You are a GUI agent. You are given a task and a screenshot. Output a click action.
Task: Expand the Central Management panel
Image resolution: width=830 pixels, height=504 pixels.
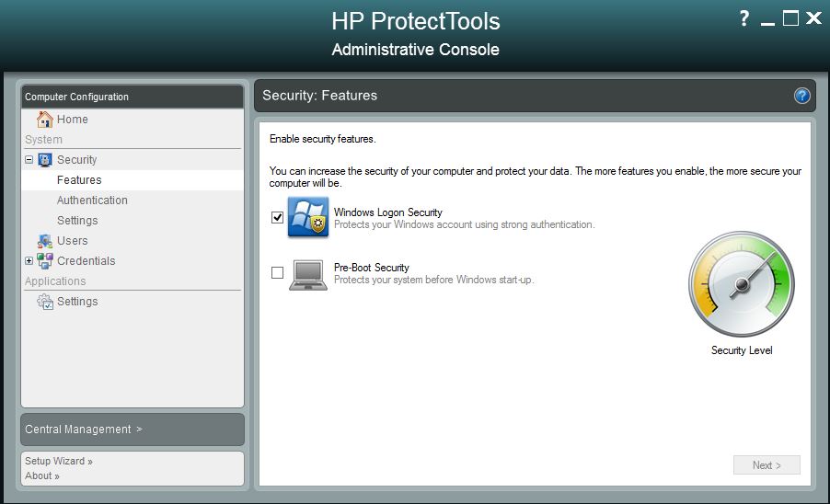133,430
